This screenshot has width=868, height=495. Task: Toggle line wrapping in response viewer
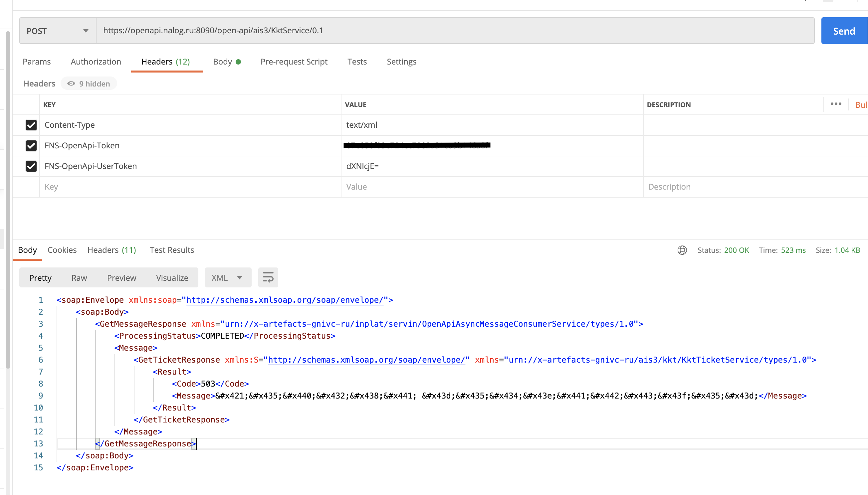(268, 277)
